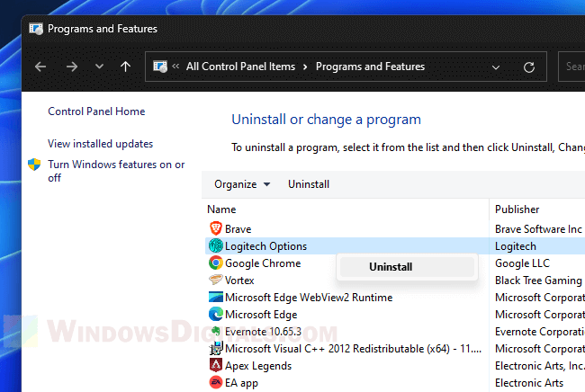Click the Edge WebView2 Runtime icon
The height and width of the screenshot is (392, 585).
coord(216,297)
